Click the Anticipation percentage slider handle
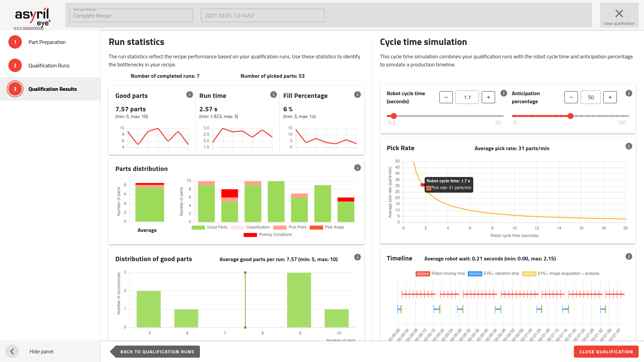 click(x=570, y=116)
